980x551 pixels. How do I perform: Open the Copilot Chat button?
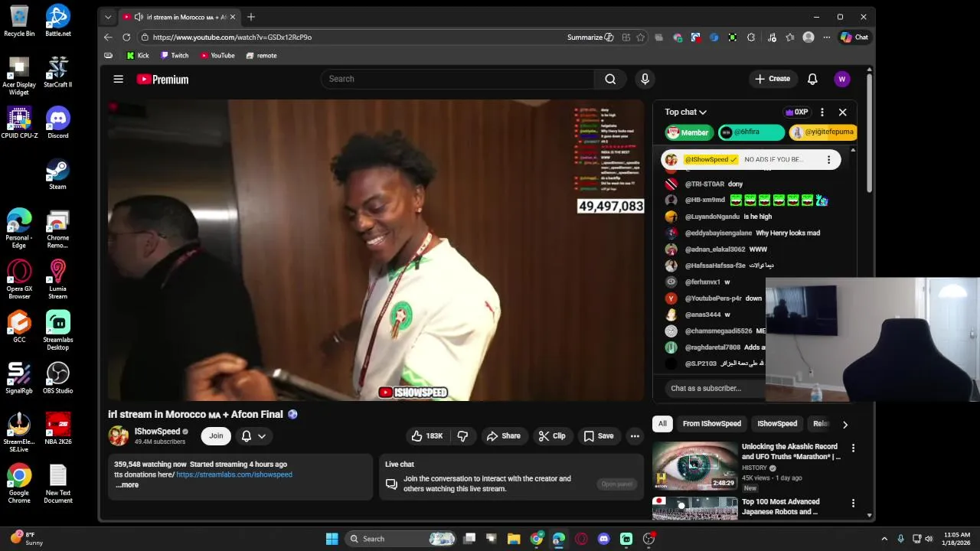coord(854,37)
